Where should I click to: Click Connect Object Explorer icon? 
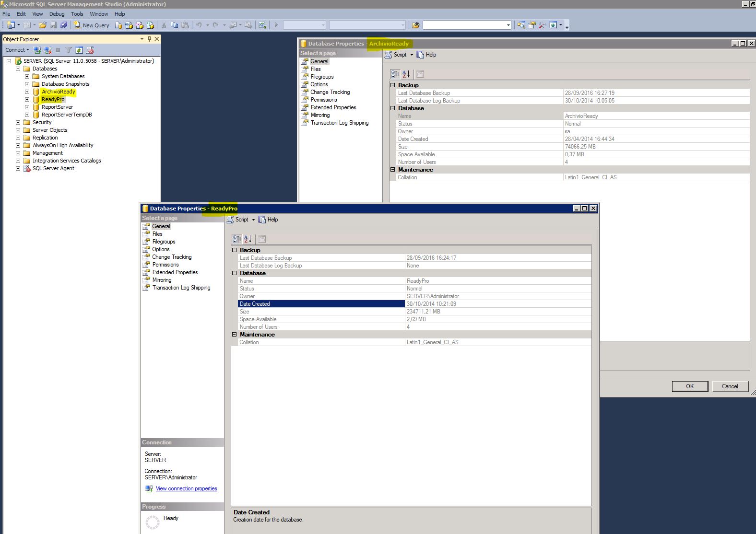click(x=37, y=50)
